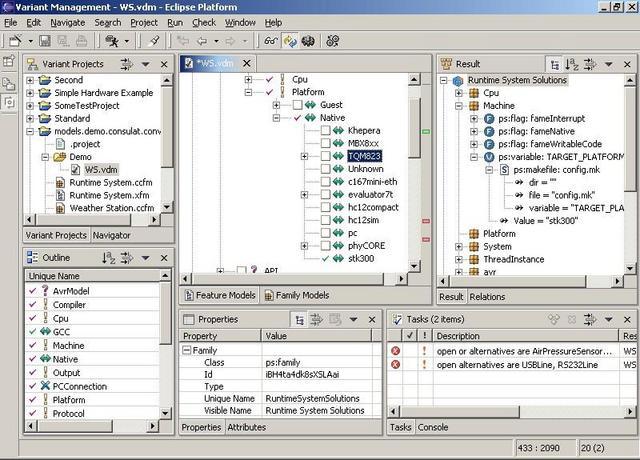Image resolution: width=640 pixels, height=460 pixels.
Task: Click the Property column header
Action: coord(220,336)
